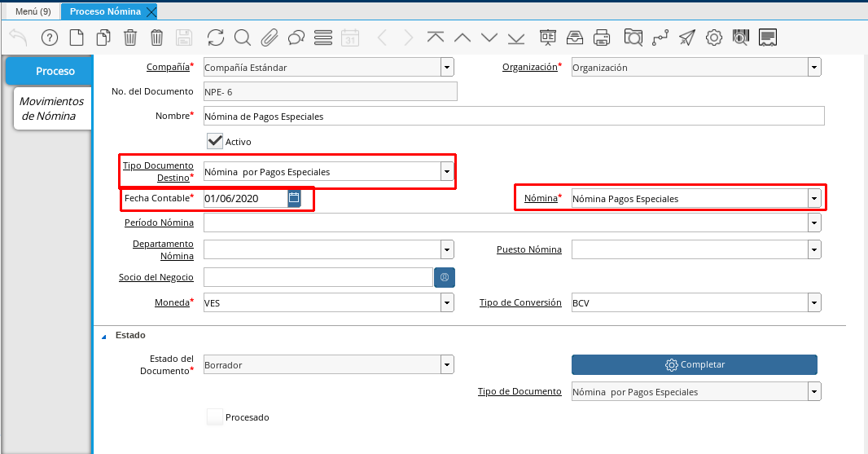Create a new record with the blank page icon

[x=76, y=37]
